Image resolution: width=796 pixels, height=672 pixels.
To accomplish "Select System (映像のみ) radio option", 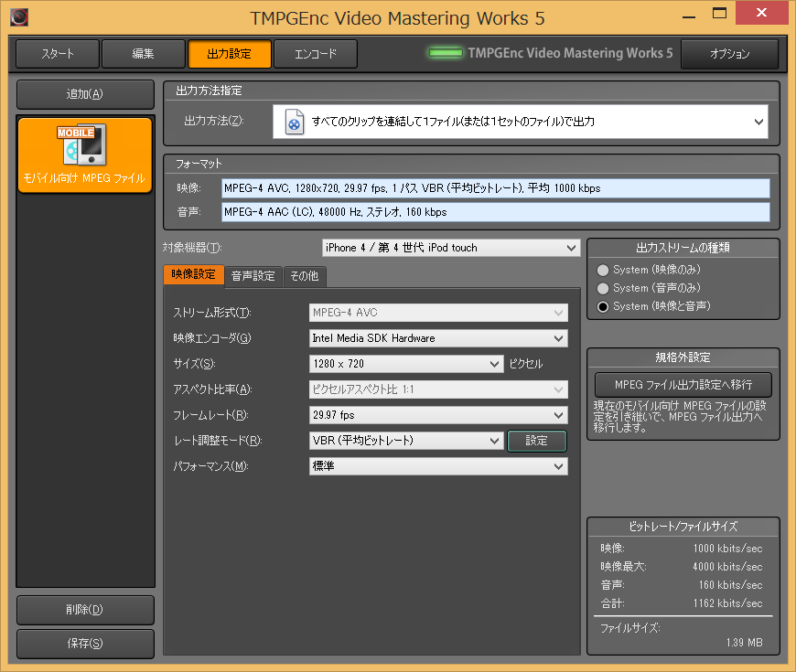I will point(602,270).
